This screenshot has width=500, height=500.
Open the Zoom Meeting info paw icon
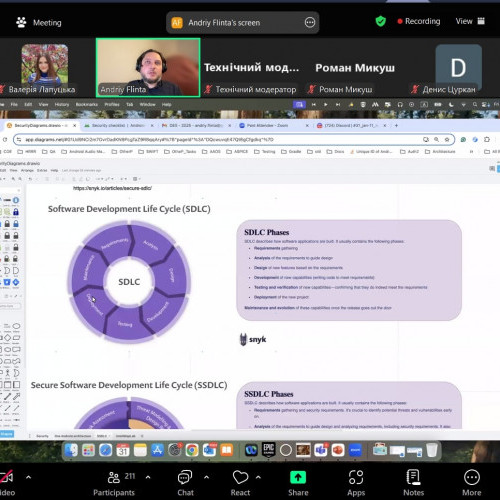point(21,22)
